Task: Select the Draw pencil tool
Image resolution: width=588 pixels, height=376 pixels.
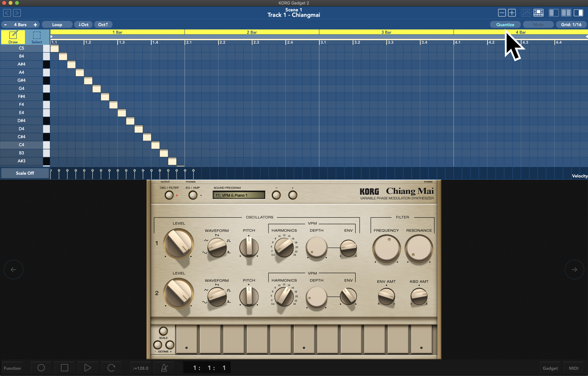Action: [13, 37]
